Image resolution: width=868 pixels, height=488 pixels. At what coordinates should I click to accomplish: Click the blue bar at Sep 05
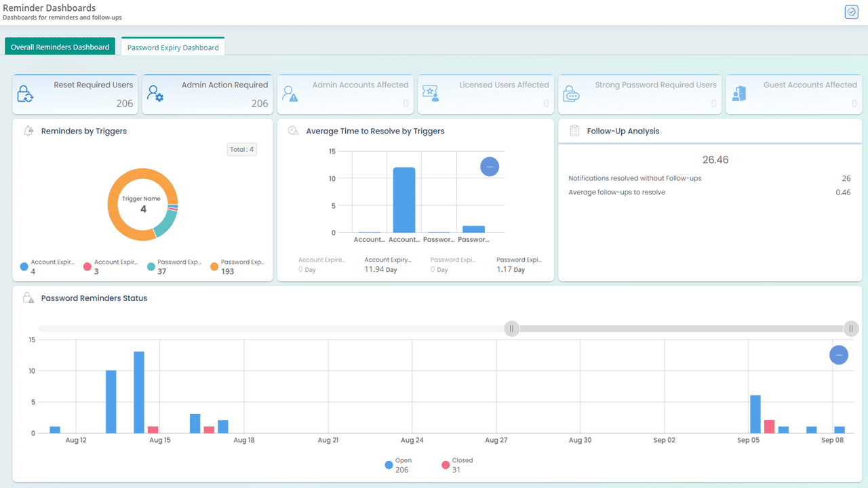(x=755, y=414)
